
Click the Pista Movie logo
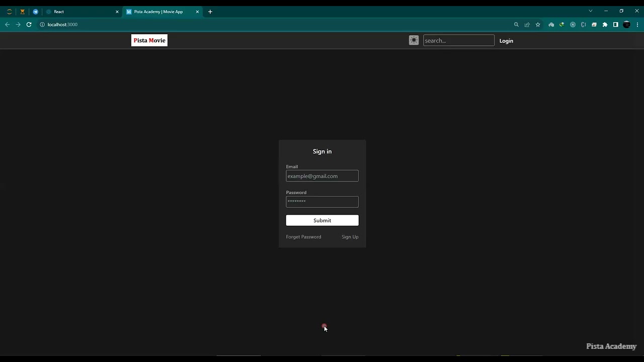pos(149,40)
